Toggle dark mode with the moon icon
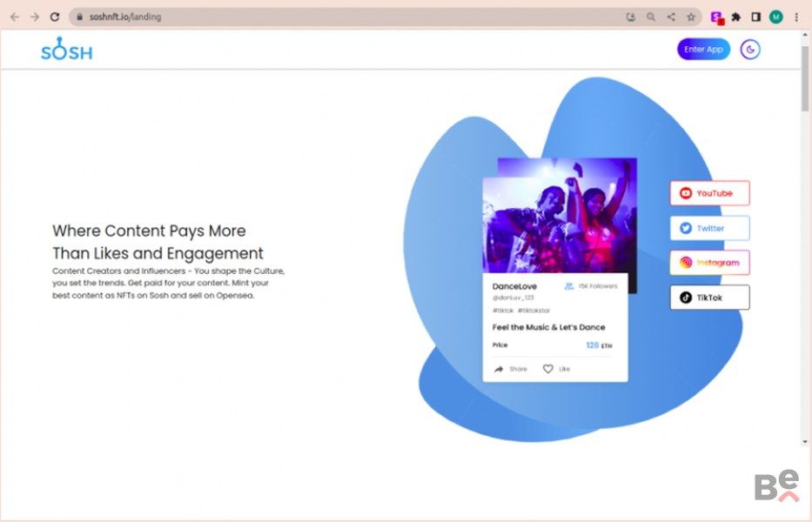Image resolution: width=812 pixels, height=522 pixels. pyautogui.click(x=750, y=50)
